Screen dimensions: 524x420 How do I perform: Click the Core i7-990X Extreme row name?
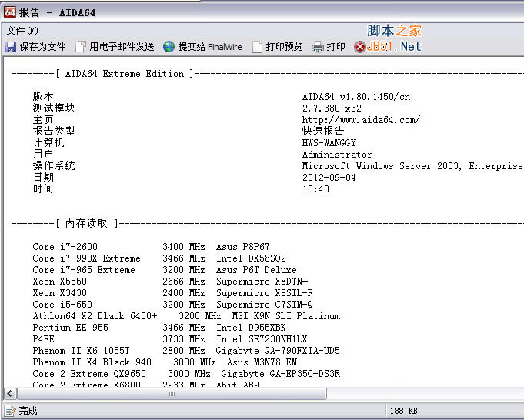pos(86,258)
